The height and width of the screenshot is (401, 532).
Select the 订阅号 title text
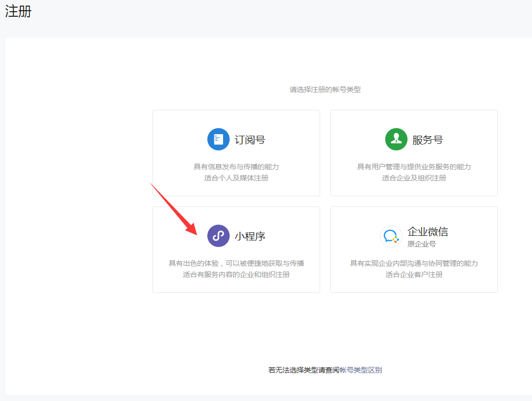(249, 140)
